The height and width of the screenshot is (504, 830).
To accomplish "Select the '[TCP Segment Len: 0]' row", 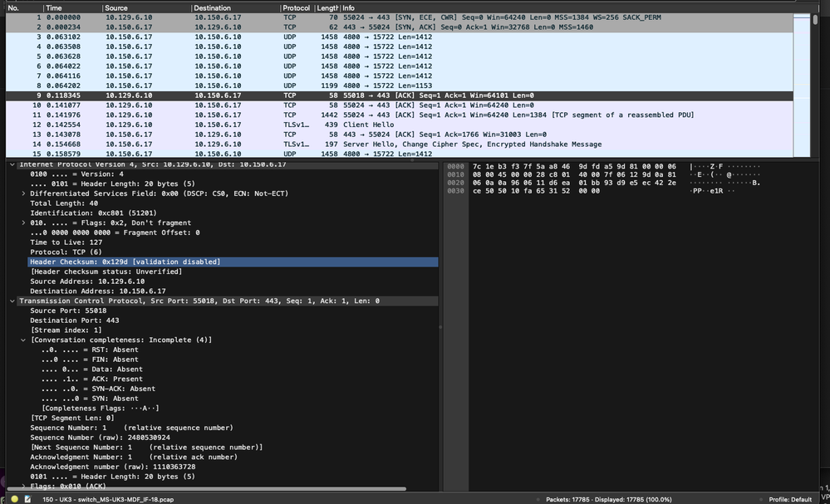I will [x=72, y=418].
